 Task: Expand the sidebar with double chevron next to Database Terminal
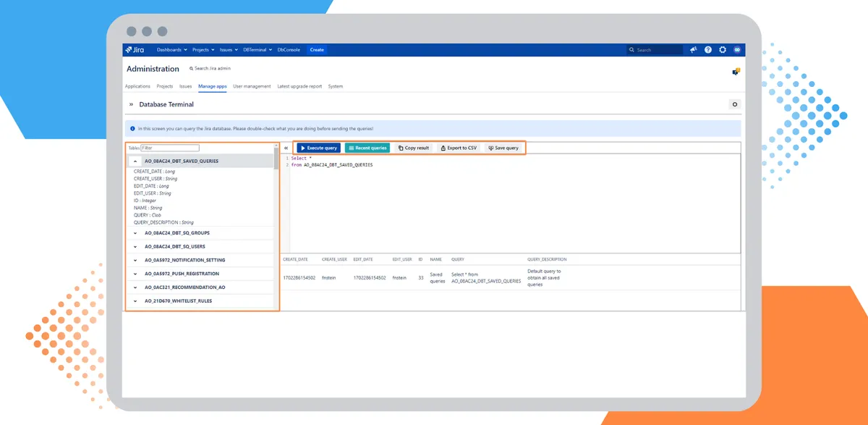131,104
